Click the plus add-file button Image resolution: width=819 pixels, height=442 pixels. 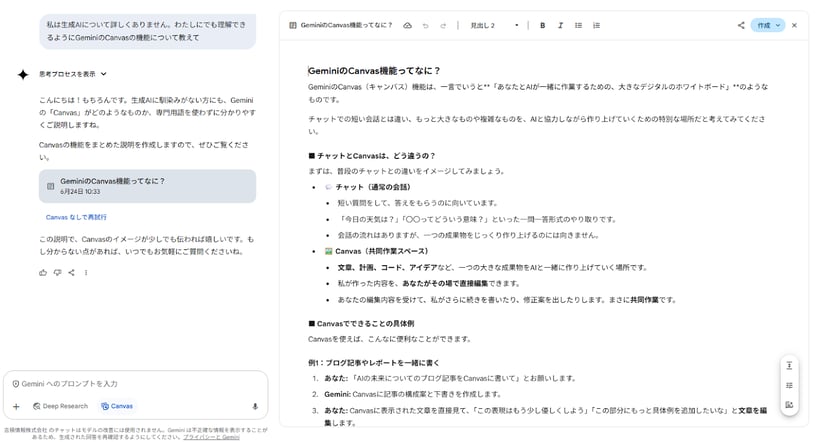(x=16, y=406)
